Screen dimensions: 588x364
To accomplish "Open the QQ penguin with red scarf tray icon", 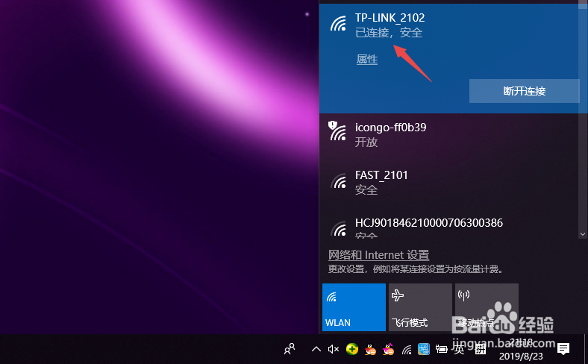I will tap(370, 349).
